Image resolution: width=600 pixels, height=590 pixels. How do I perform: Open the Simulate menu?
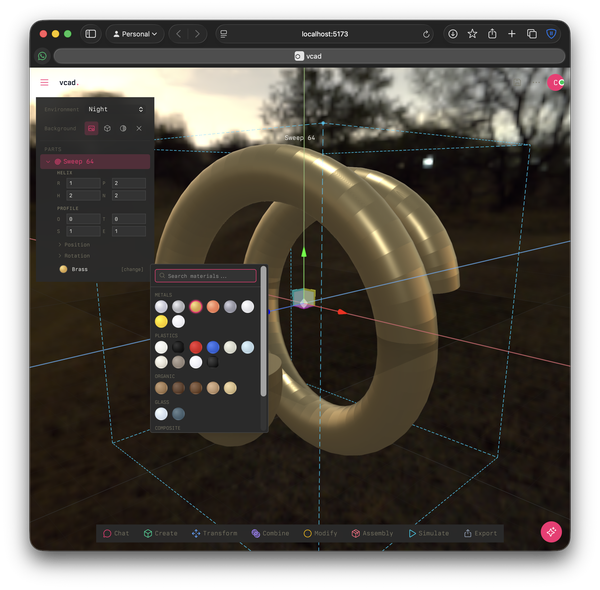(x=429, y=533)
